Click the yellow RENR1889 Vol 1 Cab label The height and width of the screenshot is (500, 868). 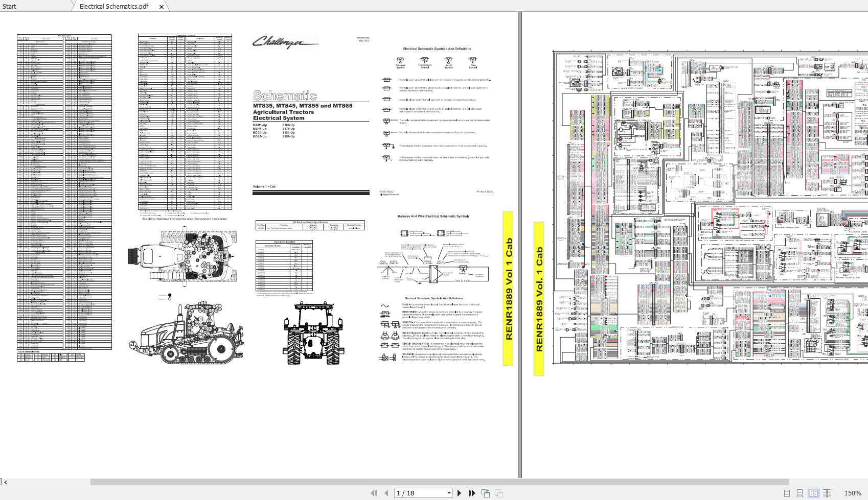508,289
